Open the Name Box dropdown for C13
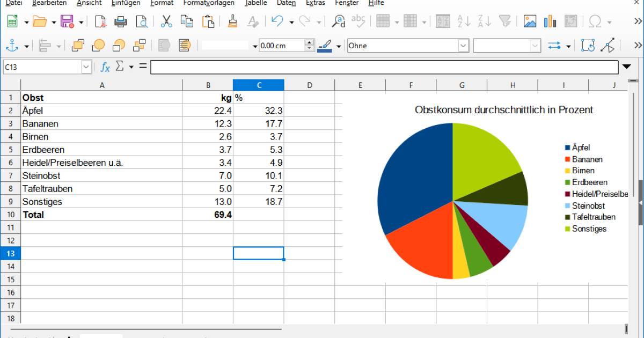 pyautogui.click(x=86, y=67)
